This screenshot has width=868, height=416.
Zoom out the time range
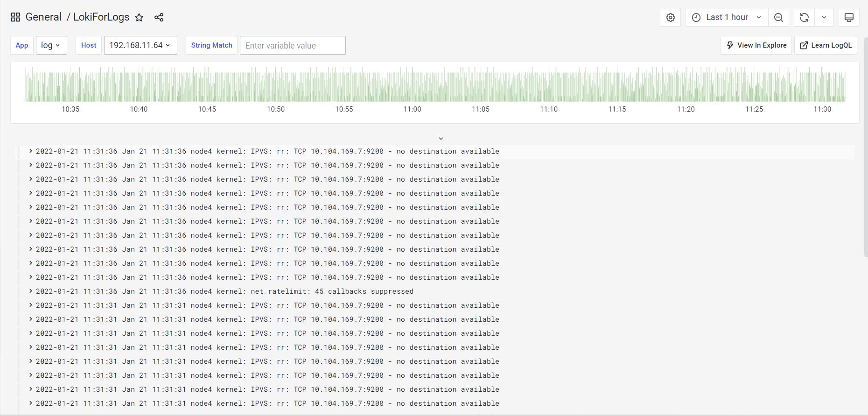click(x=778, y=17)
